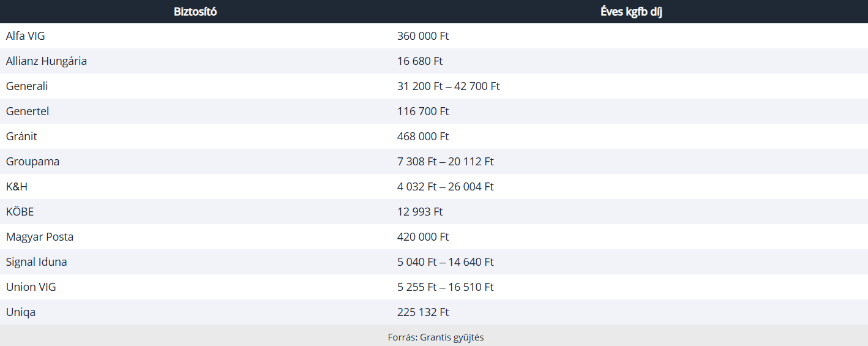The width and height of the screenshot is (868, 346).
Task: Click the Éves kgfb díj column header
Action: (631, 12)
